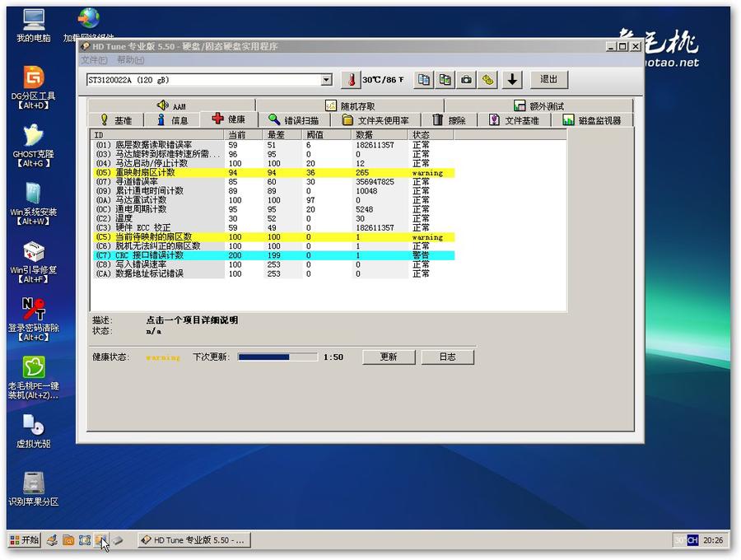Viewport: 741px width, 560px height.
Task: Open Win引导修复 desktop icon
Action: [34, 262]
